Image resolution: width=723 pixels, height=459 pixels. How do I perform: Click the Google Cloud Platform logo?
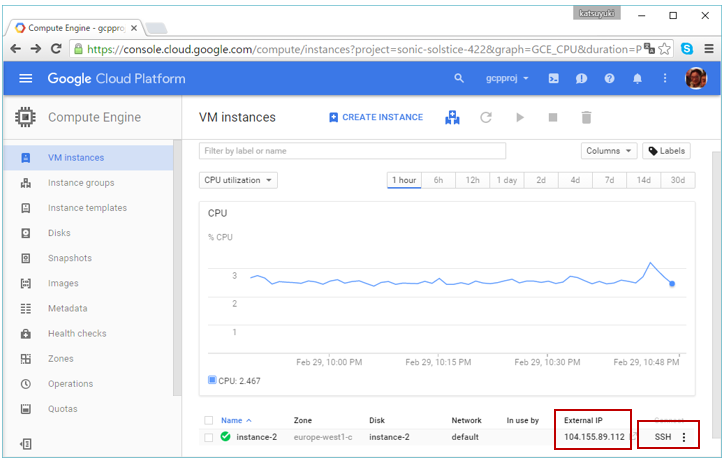click(x=116, y=78)
